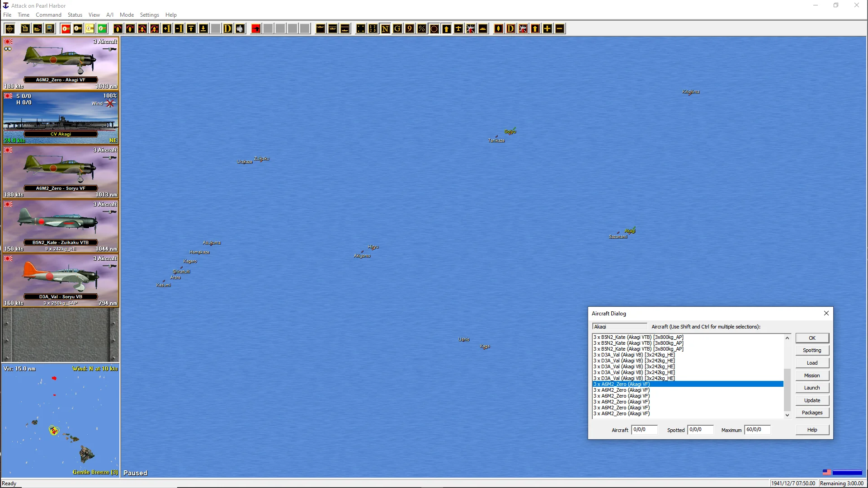The image size is (868, 488).
Task: Click the open folder toolbar icon
Action: pos(38,29)
